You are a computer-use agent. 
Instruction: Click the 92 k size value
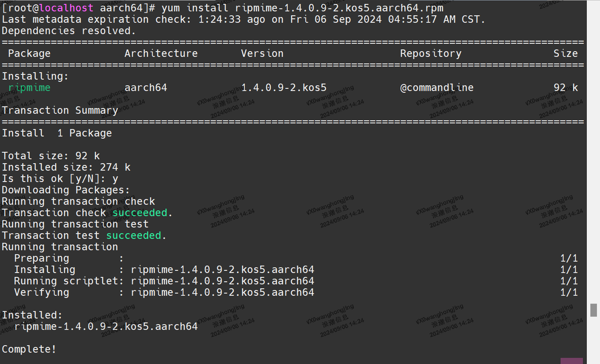(x=565, y=87)
